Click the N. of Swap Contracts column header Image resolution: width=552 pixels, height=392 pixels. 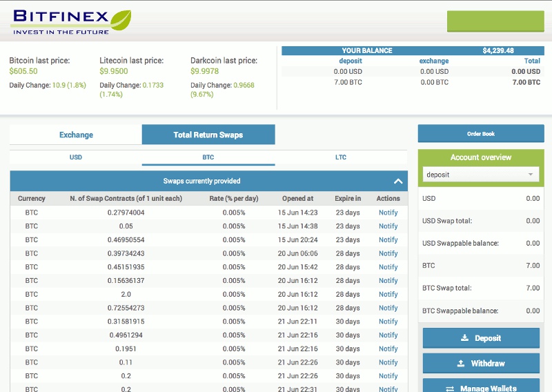[x=126, y=198]
